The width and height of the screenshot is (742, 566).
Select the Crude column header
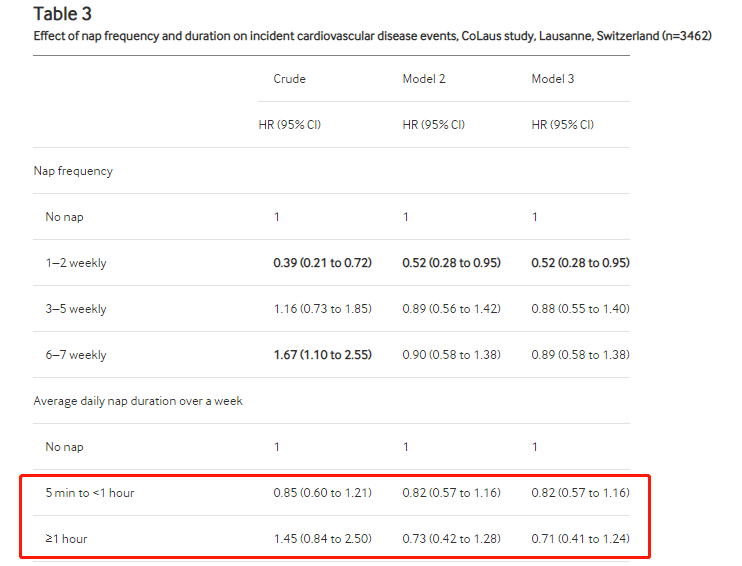pos(289,79)
